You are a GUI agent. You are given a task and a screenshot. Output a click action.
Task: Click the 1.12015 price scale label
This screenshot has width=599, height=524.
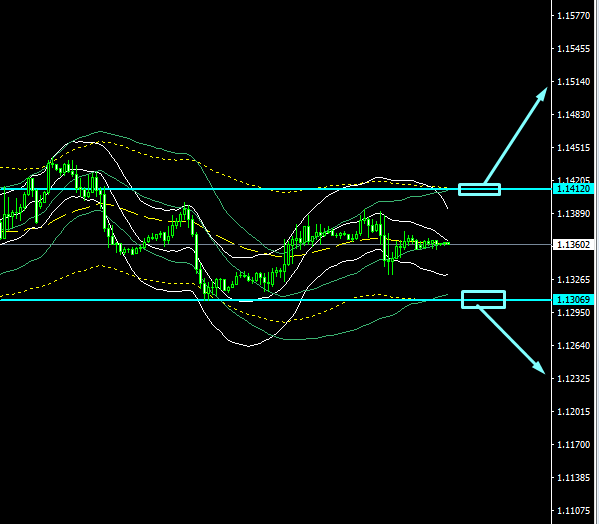[x=573, y=412]
